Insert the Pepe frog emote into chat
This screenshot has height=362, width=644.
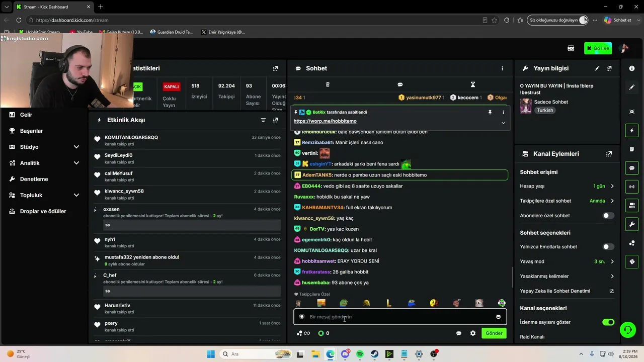[x=344, y=303]
